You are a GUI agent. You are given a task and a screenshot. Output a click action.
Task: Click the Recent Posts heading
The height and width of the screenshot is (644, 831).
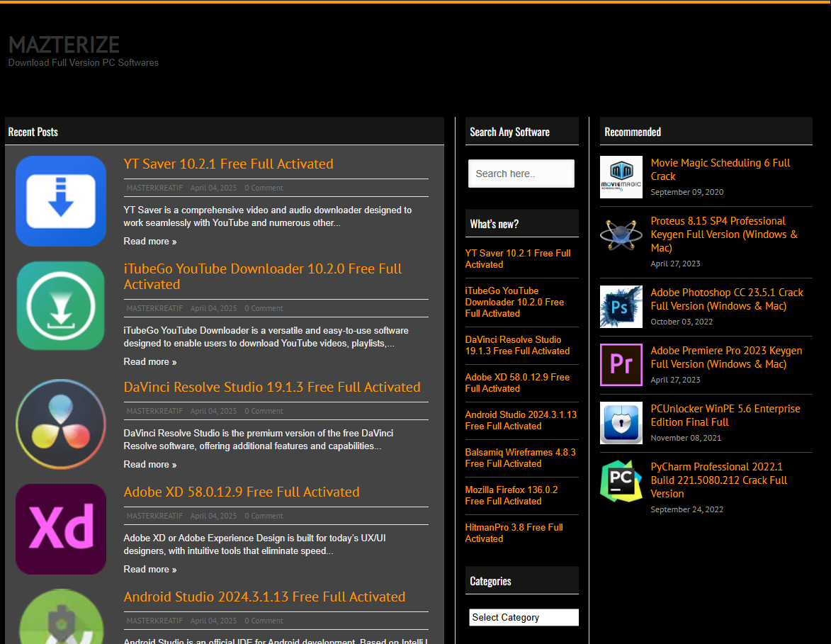point(33,132)
